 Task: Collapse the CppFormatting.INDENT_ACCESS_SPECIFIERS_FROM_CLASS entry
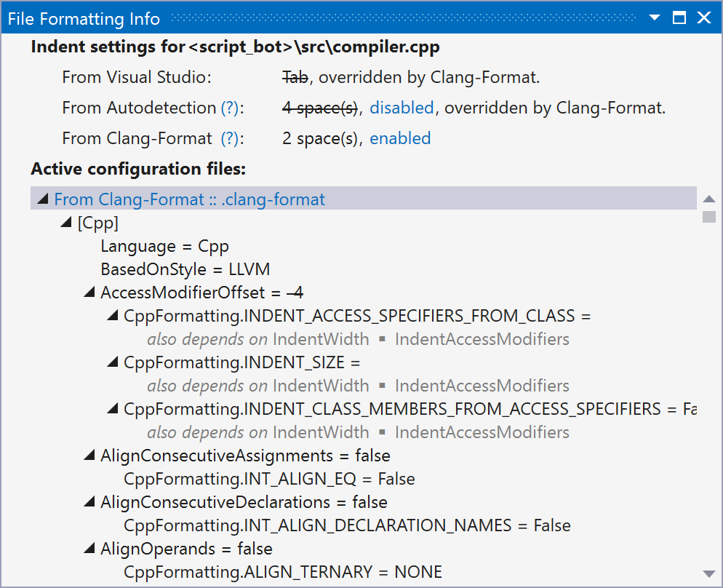pyautogui.click(x=112, y=315)
